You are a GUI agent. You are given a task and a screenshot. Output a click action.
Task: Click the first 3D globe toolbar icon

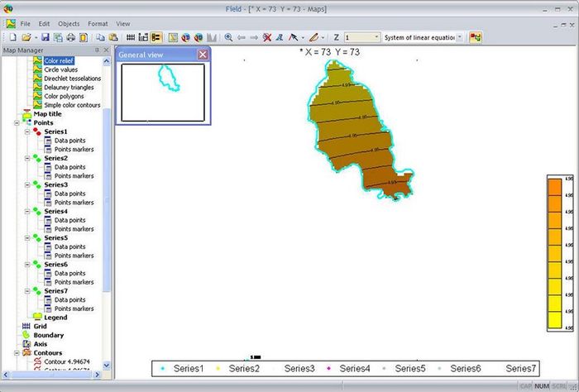coord(186,37)
